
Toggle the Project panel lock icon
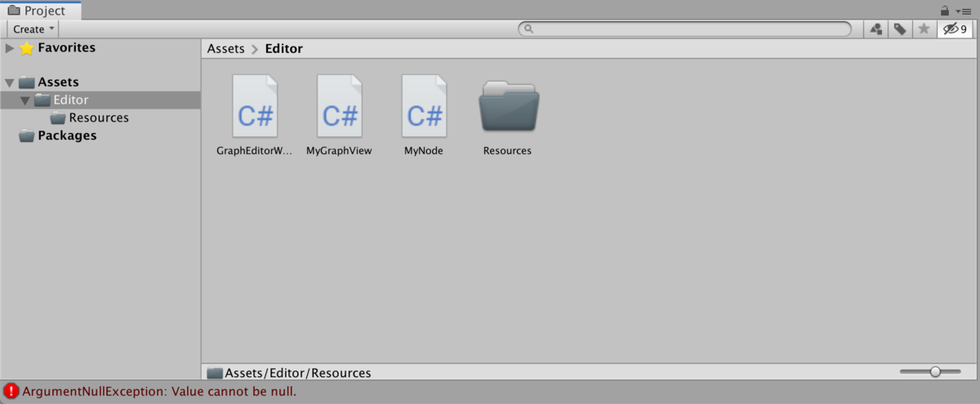(x=945, y=11)
